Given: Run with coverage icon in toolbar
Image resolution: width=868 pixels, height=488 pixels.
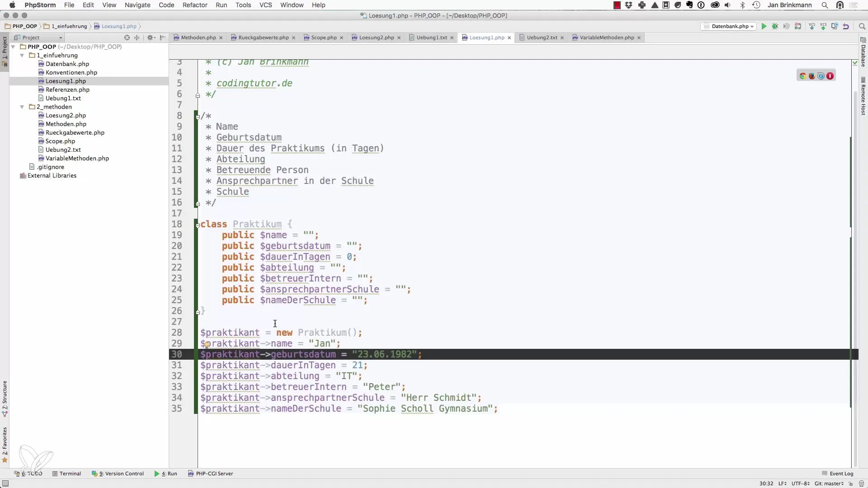Looking at the screenshot, I should [787, 27].
